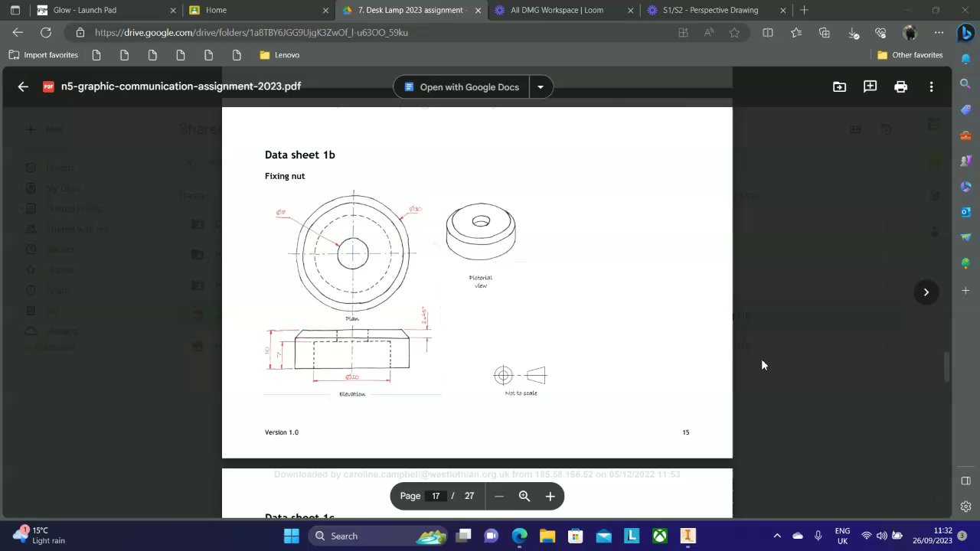Screen dimensions: 980x551
Task: Close the PDF preview with back arrow
Action: (23, 86)
